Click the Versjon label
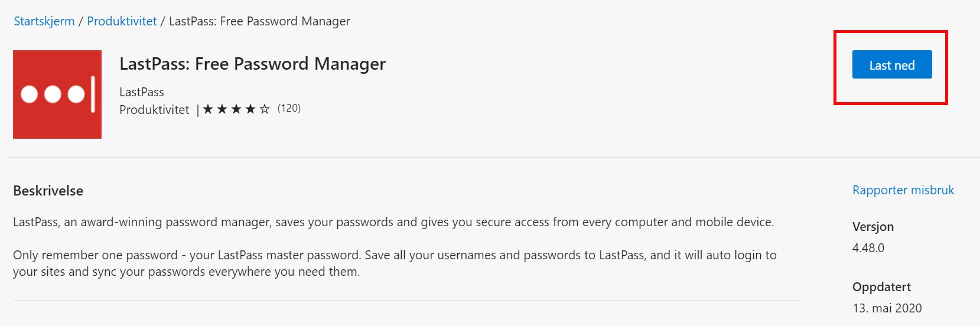Screen dimensions: 980x326 coord(872,227)
